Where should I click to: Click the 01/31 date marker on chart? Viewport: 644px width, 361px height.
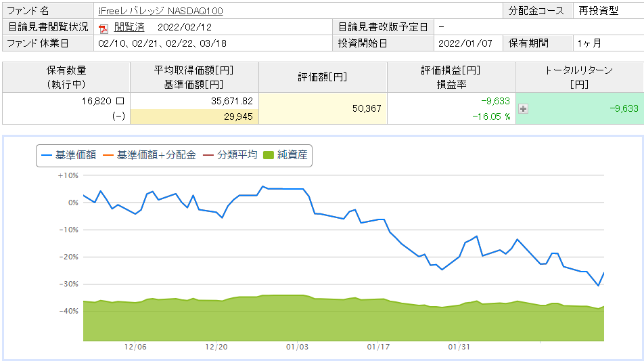tap(459, 347)
